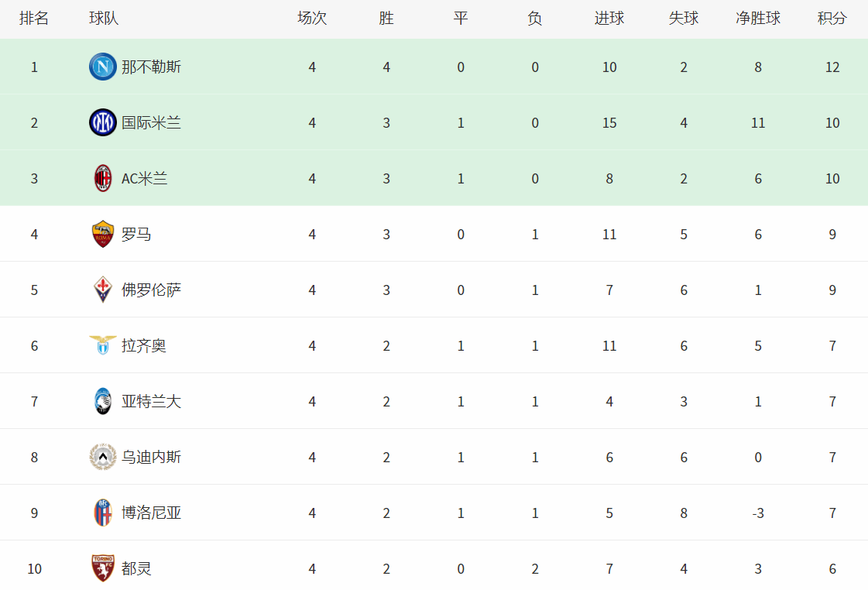Click the Udinese crest icon
Viewport: 868px width, 590px height.
[x=103, y=457]
